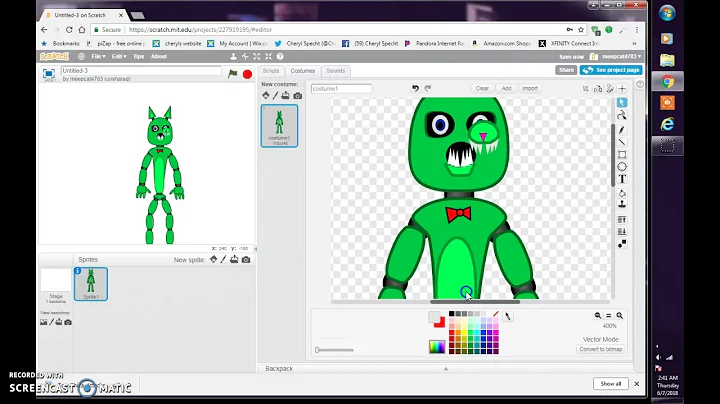
Task: Select the Duplicate stamp tool in paint editor
Action: (x=622, y=204)
